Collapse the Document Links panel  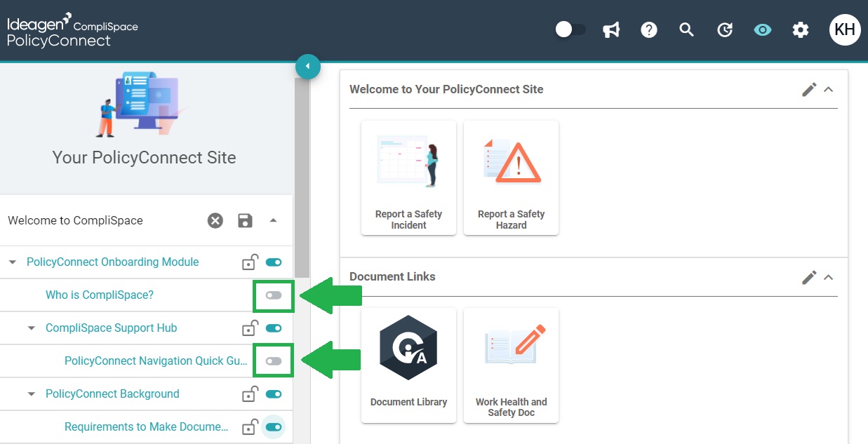(x=829, y=277)
